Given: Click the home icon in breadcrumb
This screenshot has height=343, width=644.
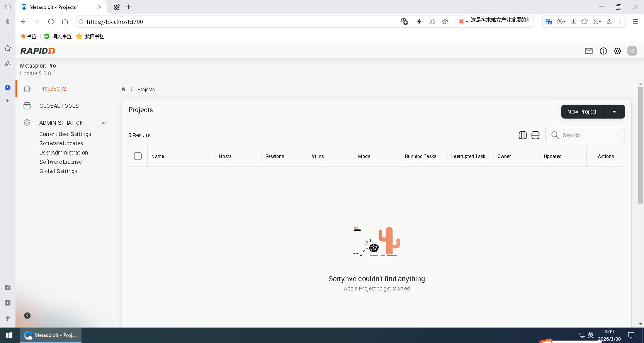Looking at the screenshot, I should (123, 89).
